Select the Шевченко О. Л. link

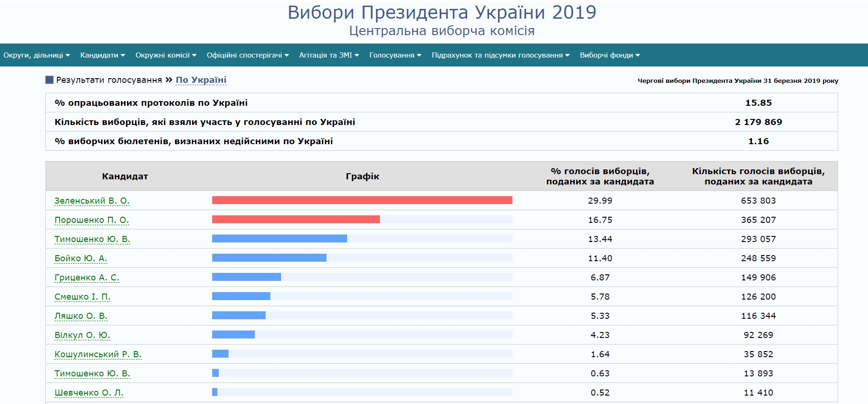tap(89, 393)
